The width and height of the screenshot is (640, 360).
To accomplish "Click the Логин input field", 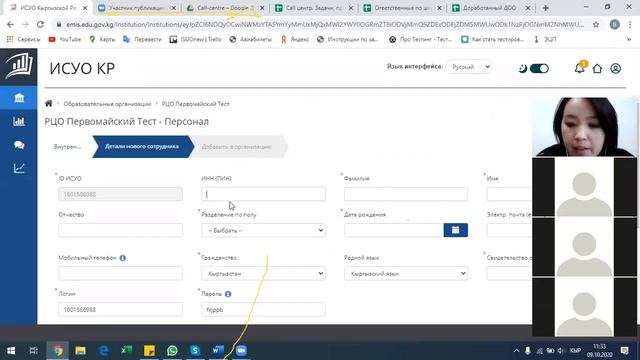I will pyautogui.click(x=120, y=309).
